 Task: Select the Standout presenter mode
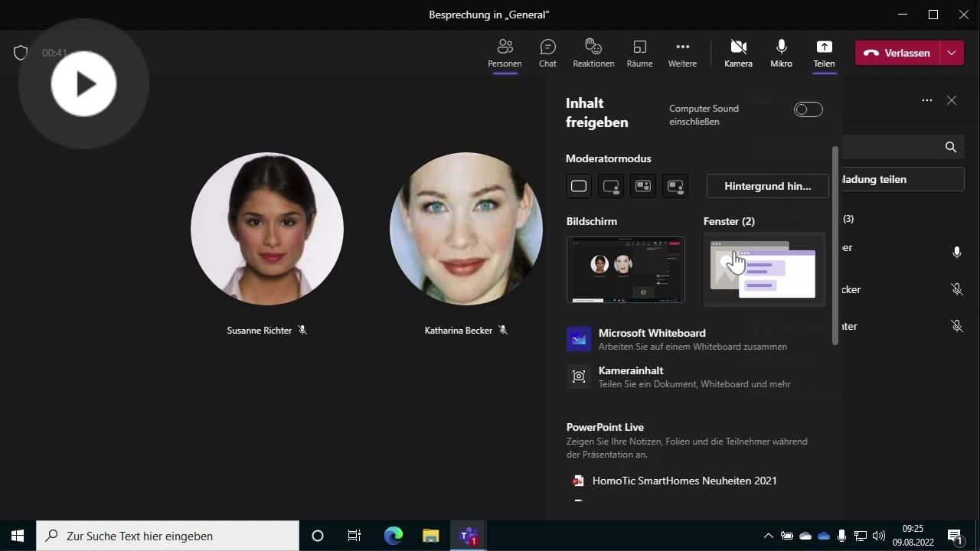point(610,185)
